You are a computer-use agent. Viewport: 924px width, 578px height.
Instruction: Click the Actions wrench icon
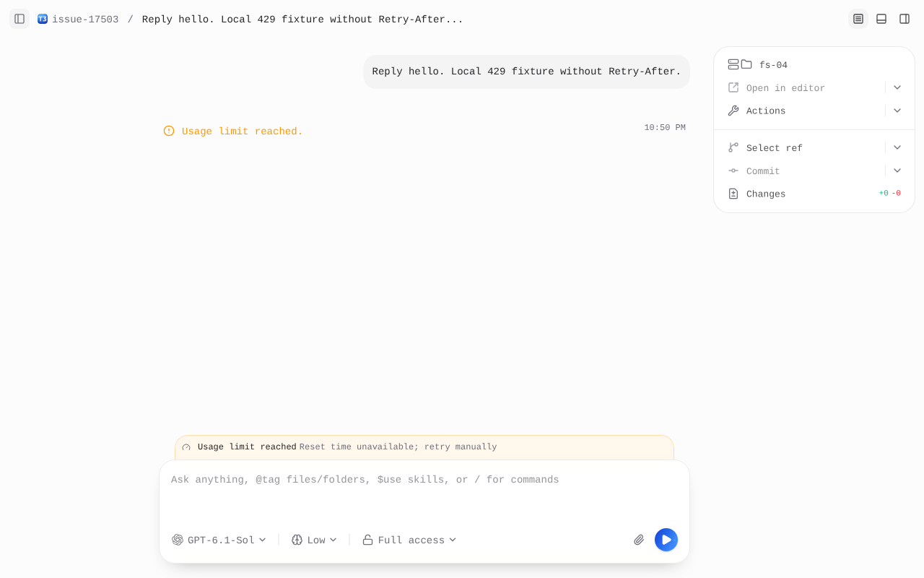(733, 111)
